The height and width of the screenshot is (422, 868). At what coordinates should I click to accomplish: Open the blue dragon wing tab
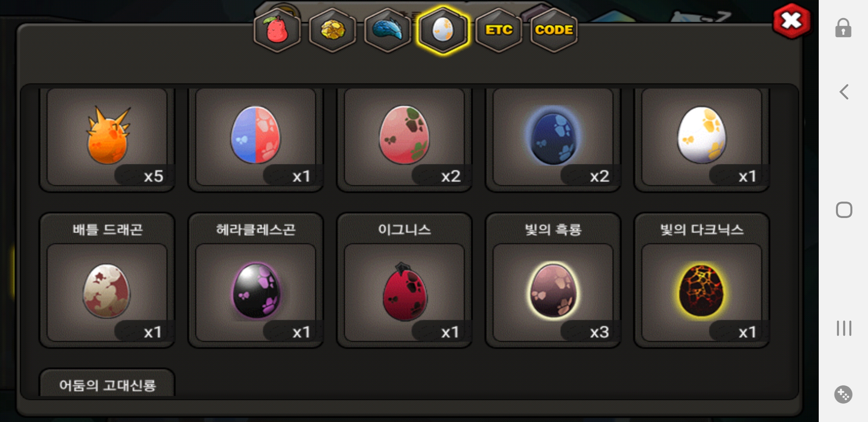(387, 30)
